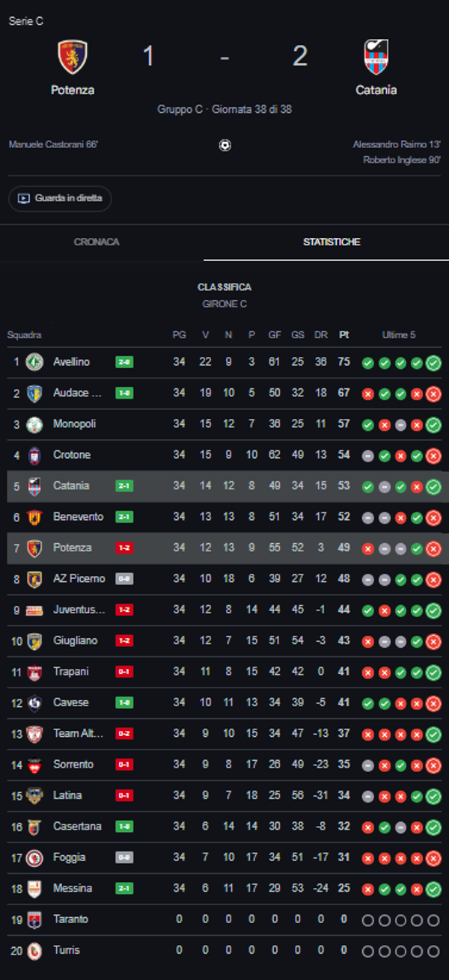Select the Statistiche tab
The image size is (449, 980).
[332, 242]
